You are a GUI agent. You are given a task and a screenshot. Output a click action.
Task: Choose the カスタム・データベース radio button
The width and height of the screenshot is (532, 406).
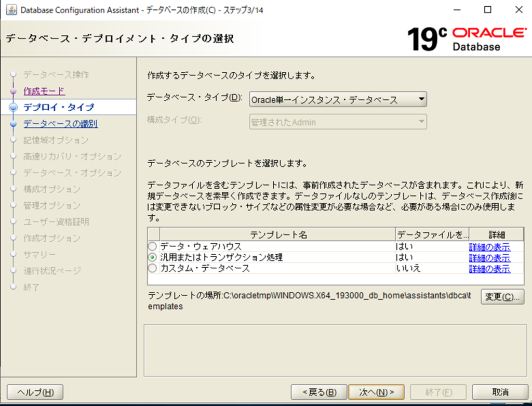[x=152, y=268]
